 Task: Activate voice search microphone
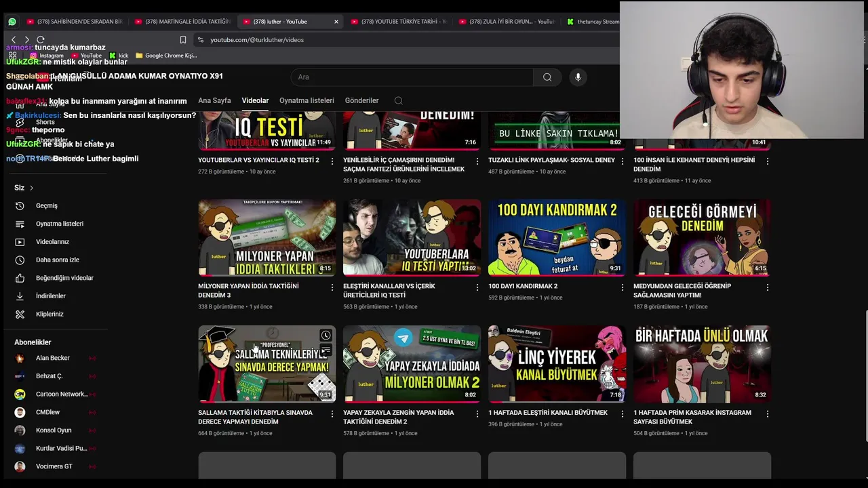(578, 77)
